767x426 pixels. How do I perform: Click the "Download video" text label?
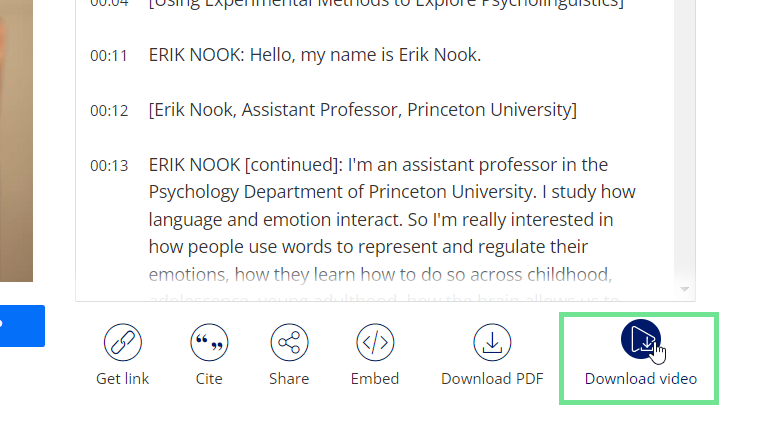tap(641, 379)
